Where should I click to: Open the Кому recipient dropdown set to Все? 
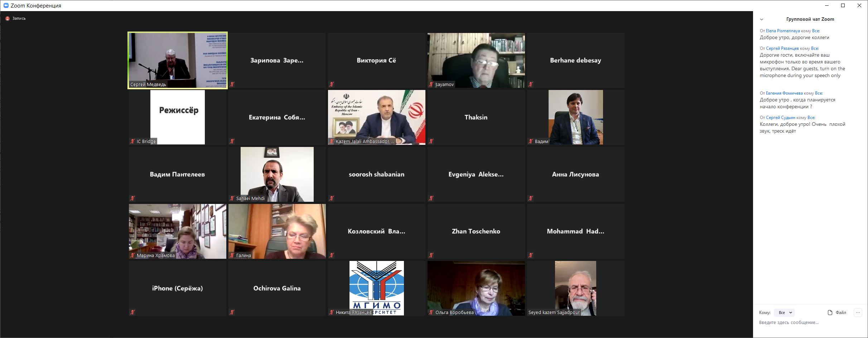coord(784,313)
